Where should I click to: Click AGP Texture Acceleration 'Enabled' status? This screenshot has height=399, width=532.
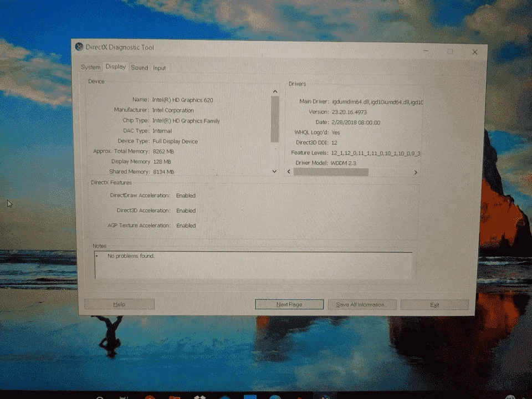tap(186, 226)
